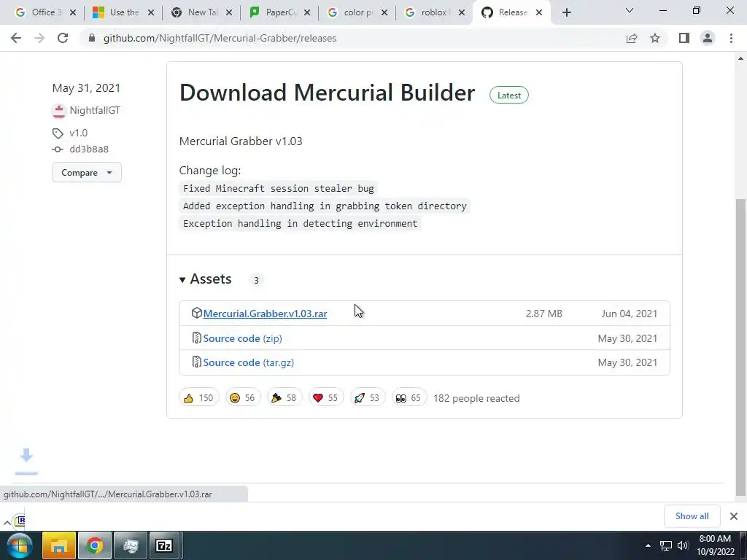Download Source code (tar.gz)
The width and height of the screenshot is (747, 560).
point(248,363)
